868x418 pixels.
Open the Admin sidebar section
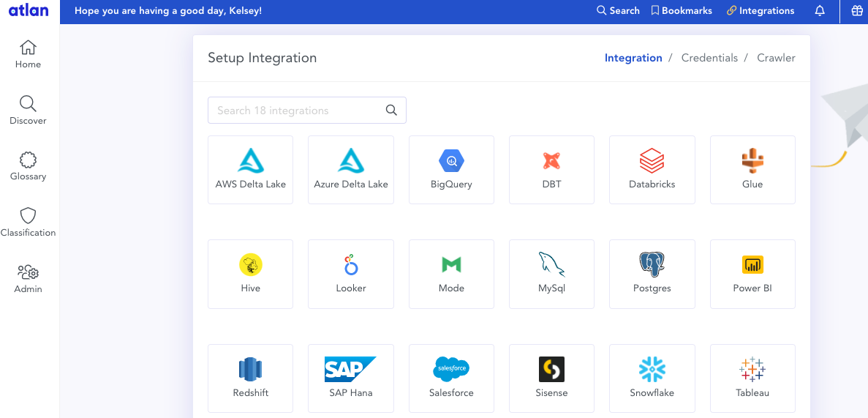28,278
